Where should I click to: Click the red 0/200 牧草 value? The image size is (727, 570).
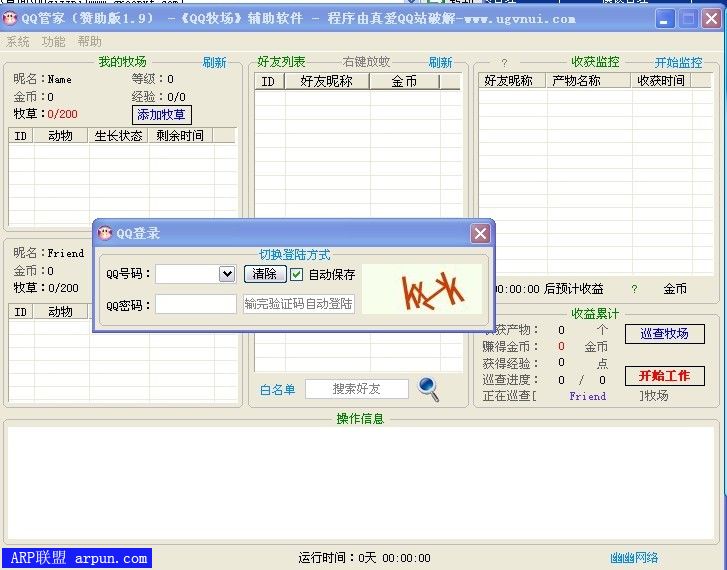(x=62, y=114)
